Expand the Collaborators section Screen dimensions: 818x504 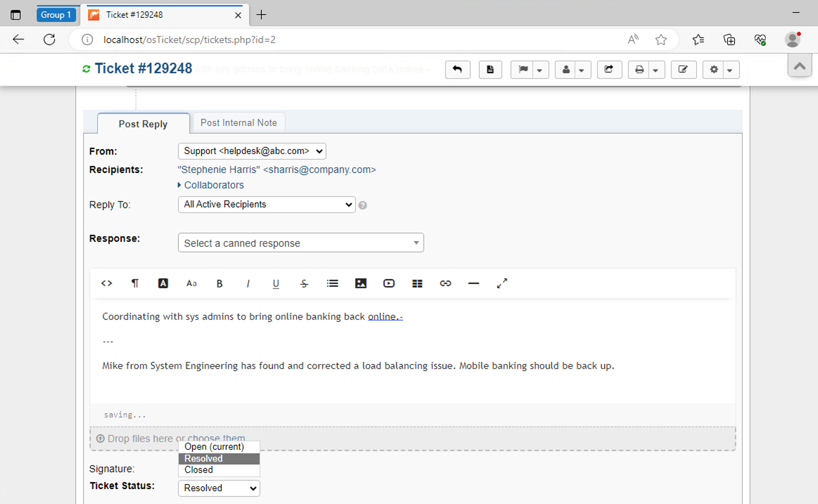[213, 185]
